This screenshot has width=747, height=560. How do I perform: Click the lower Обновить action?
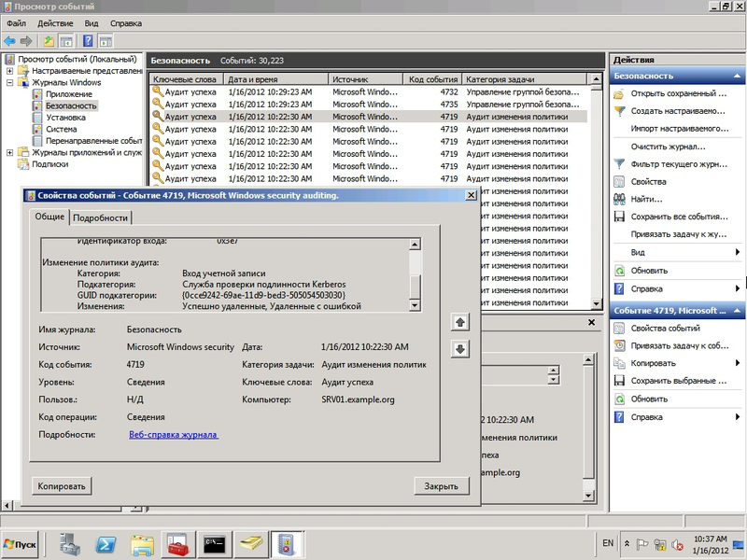[x=649, y=399]
